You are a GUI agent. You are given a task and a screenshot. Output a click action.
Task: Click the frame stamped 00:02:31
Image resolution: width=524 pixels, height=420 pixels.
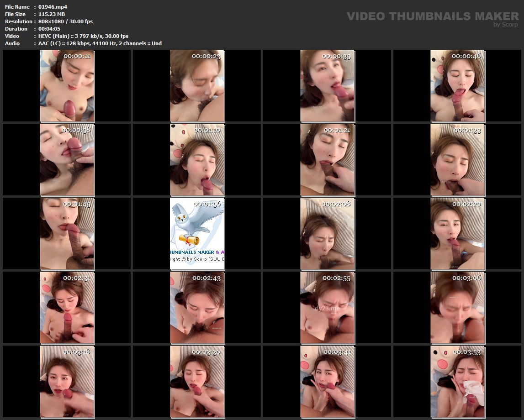tap(67, 307)
